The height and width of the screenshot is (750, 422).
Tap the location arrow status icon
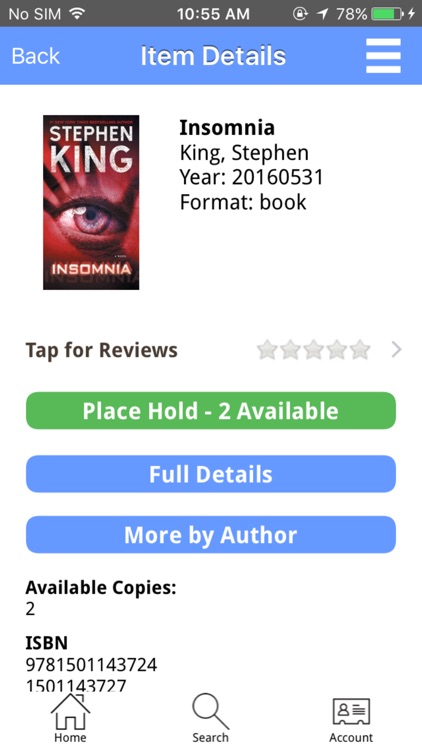click(x=323, y=14)
